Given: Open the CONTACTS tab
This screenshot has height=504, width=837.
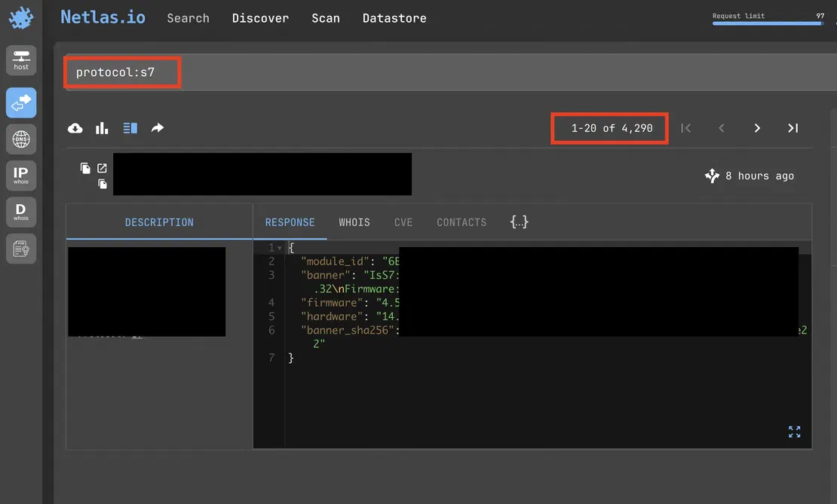Looking at the screenshot, I should [461, 222].
